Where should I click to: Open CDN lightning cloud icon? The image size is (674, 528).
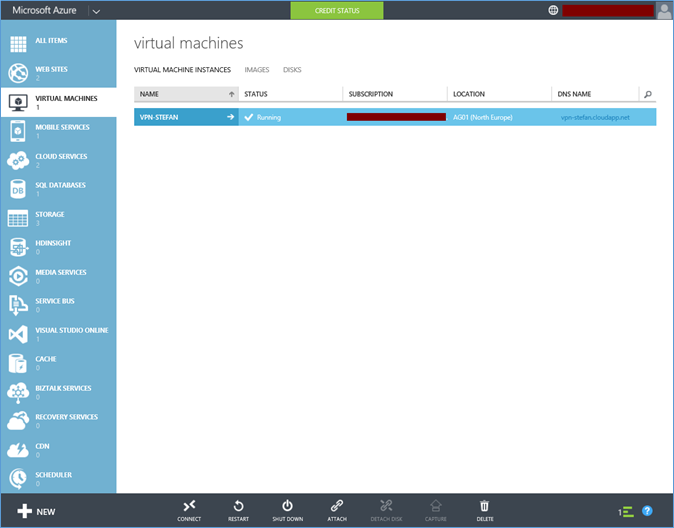point(18,450)
